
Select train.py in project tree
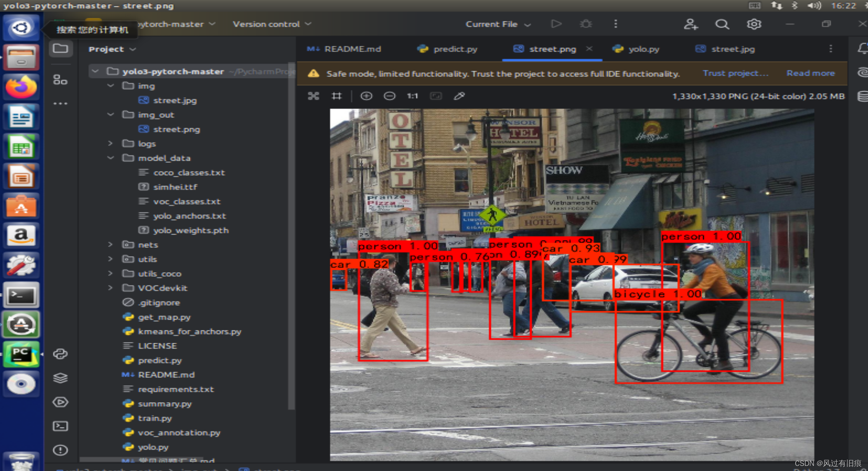(155, 418)
